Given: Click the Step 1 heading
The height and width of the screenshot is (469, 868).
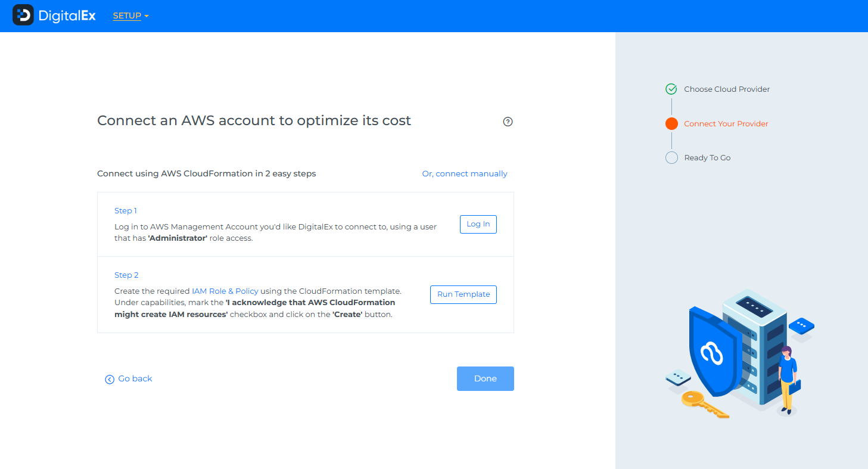Looking at the screenshot, I should coord(126,211).
